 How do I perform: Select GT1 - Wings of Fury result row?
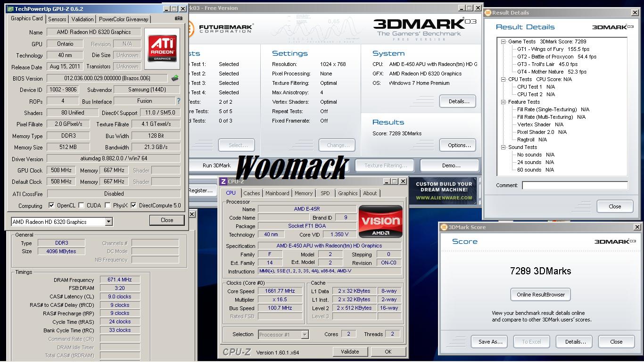pyautogui.click(x=553, y=49)
